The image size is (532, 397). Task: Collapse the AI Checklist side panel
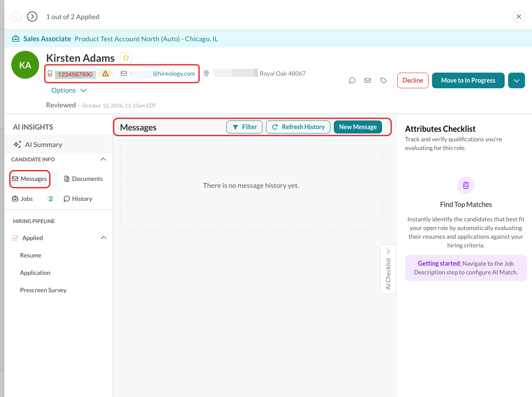pyautogui.click(x=388, y=251)
